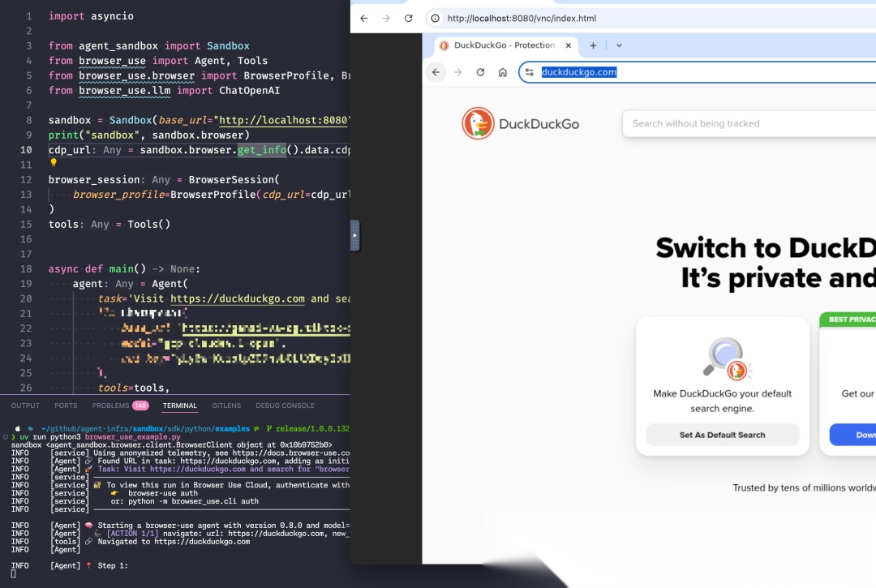The image size is (876, 588).
Task: Click the magnifying glass card illustration
Action: 726,358
